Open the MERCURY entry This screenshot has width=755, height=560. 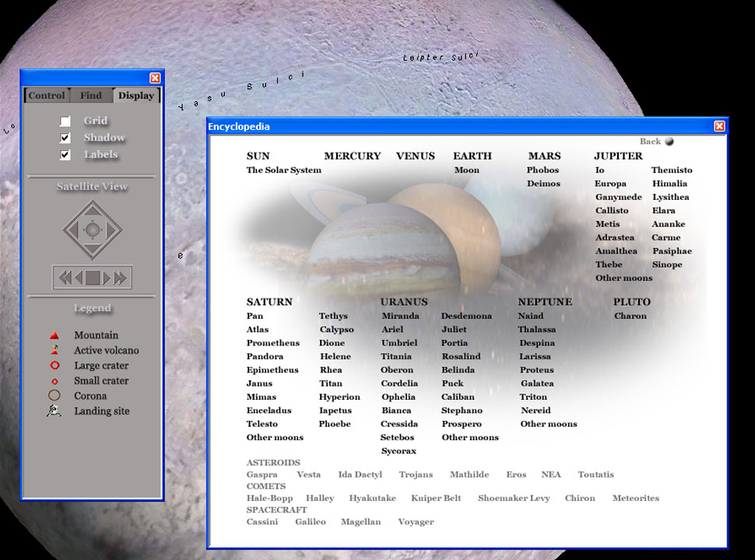[x=353, y=156]
